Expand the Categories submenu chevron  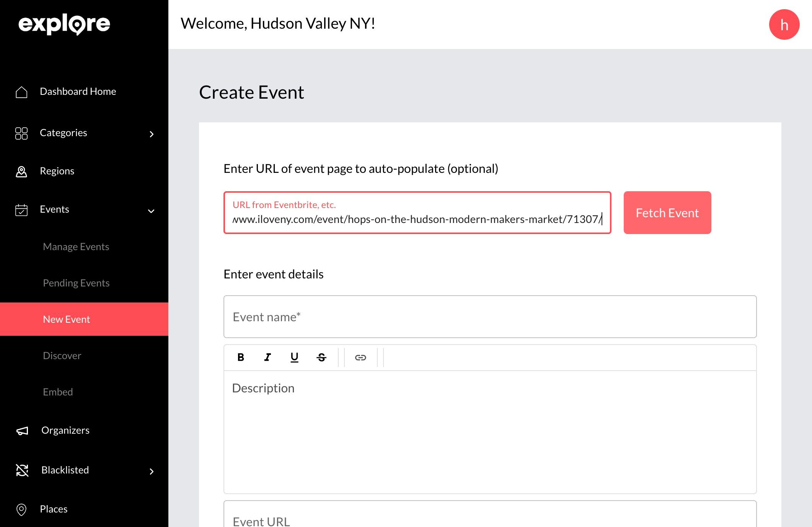[x=152, y=134]
